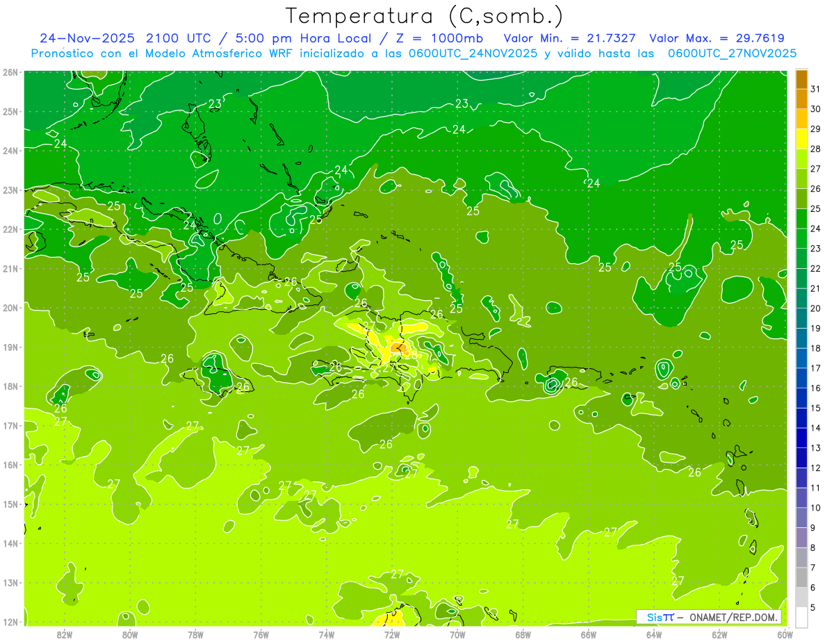Click the initialization time "0600UTC_24NOV2025"
834x644 pixels.
470,53
